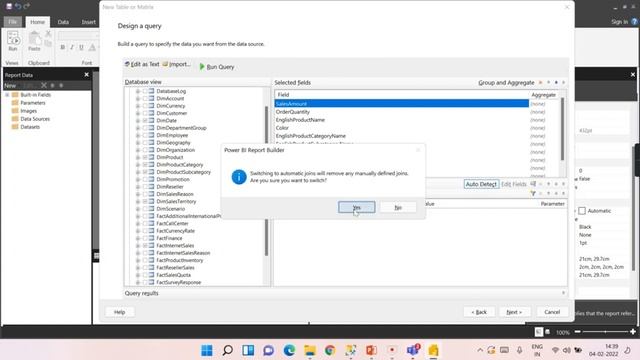
Task: Expand the DatabaseLog tree node
Action: click(138, 91)
